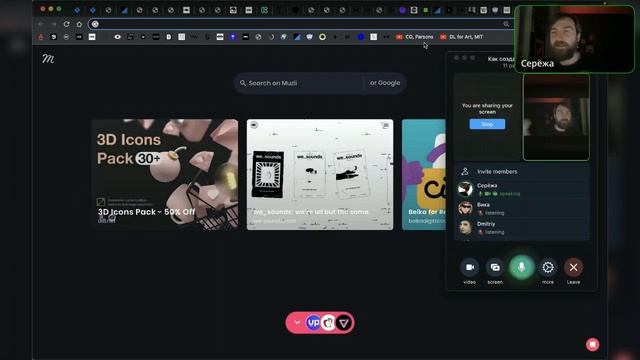
Task: Open the we_sounds article card
Action: click(320, 174)
